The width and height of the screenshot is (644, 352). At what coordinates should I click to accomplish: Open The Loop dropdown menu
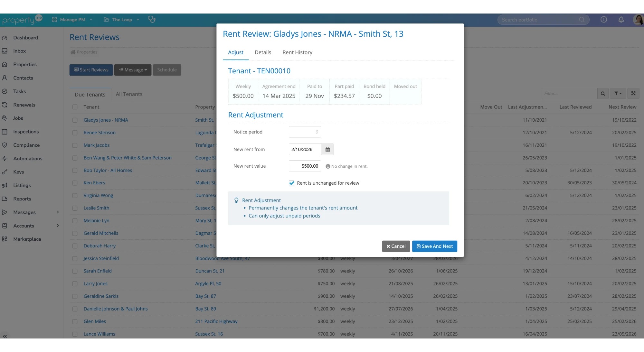tap(122, 20)
